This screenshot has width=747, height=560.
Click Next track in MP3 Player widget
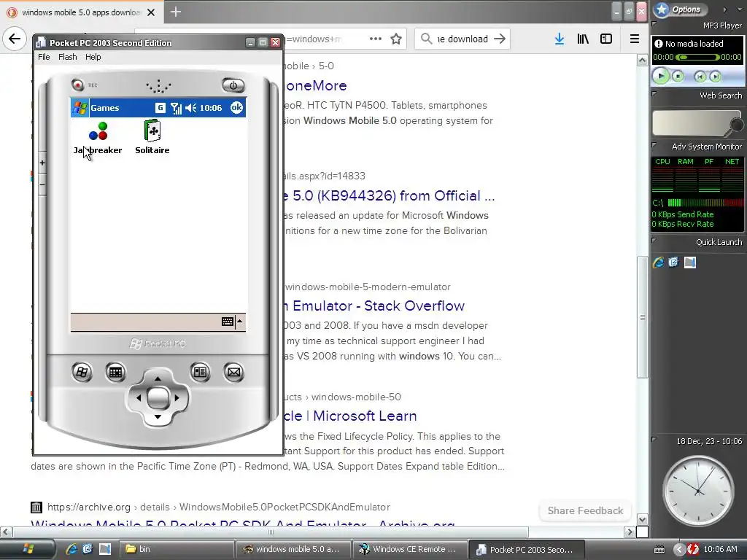point(715,76)
